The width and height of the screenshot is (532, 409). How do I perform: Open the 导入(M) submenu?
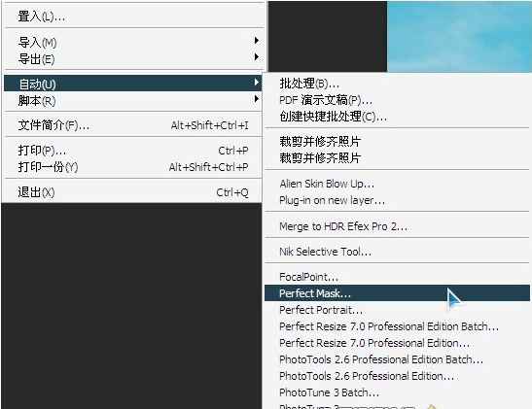click(x=133, y=42)
